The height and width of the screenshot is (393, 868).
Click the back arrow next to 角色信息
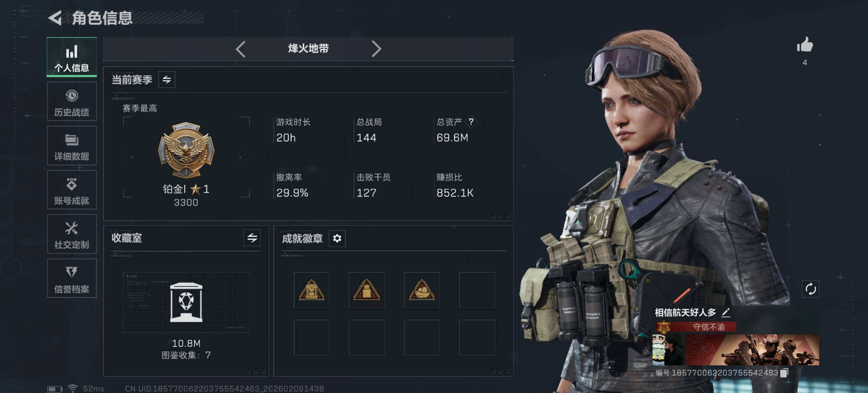pos(55,18)
